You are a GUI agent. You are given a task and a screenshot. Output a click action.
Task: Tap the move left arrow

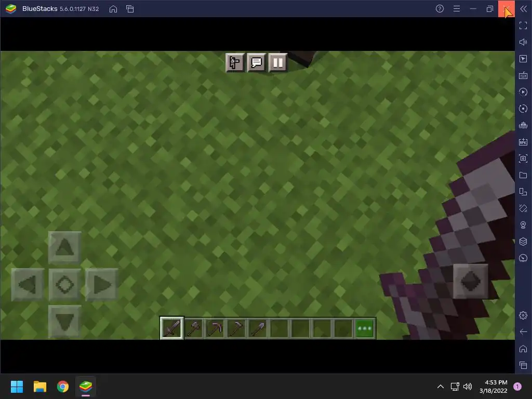coord(28,284)
